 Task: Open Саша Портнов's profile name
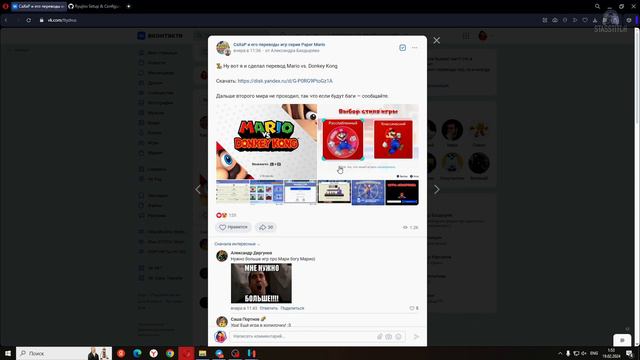[245, 319]
